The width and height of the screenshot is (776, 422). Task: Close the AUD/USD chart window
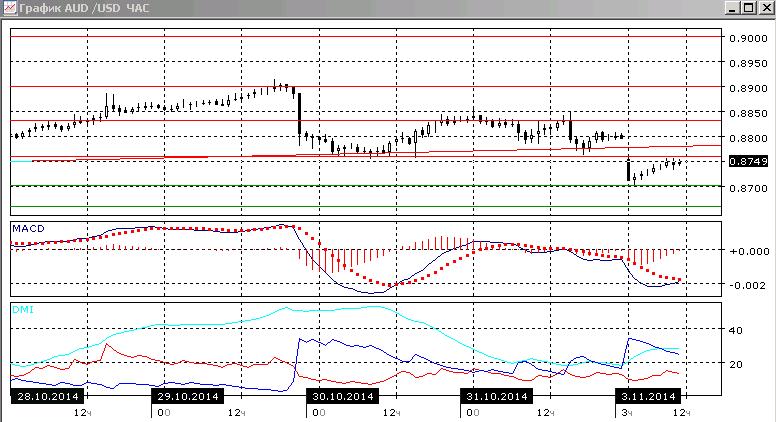pos(765,8)
